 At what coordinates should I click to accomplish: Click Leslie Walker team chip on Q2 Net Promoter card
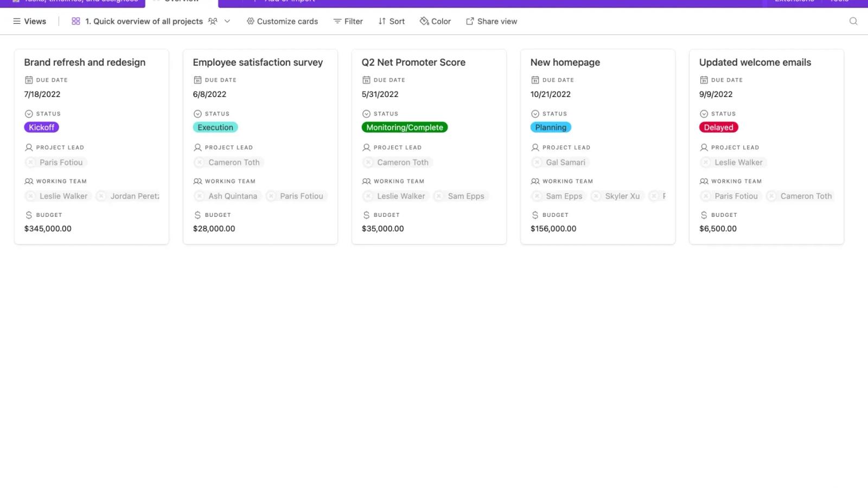coord(395,196)
